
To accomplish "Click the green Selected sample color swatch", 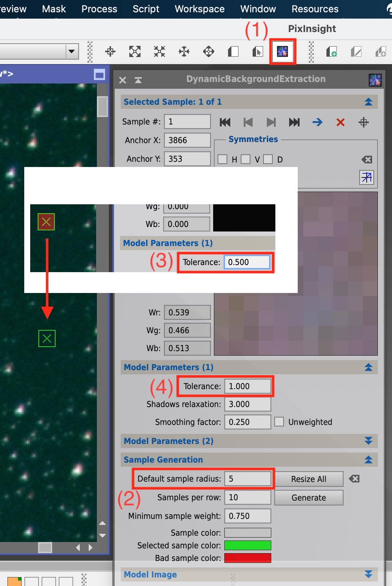I will (247, 545).
